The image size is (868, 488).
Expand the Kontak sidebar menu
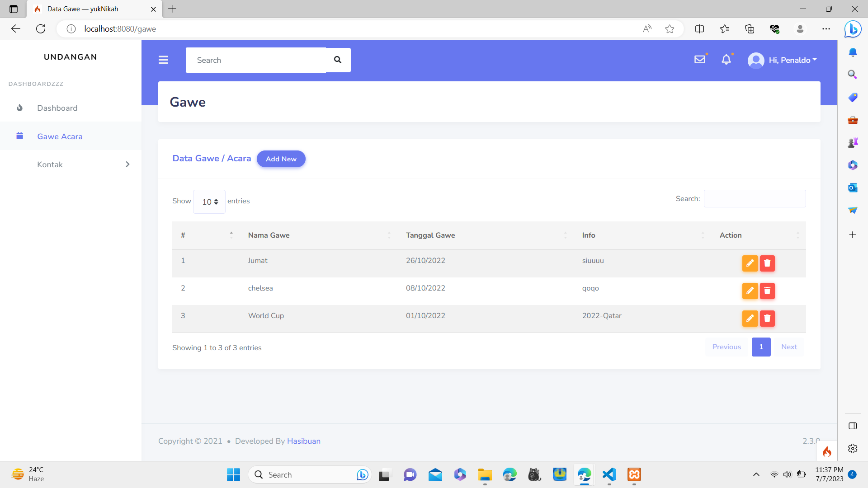(71, 164)
